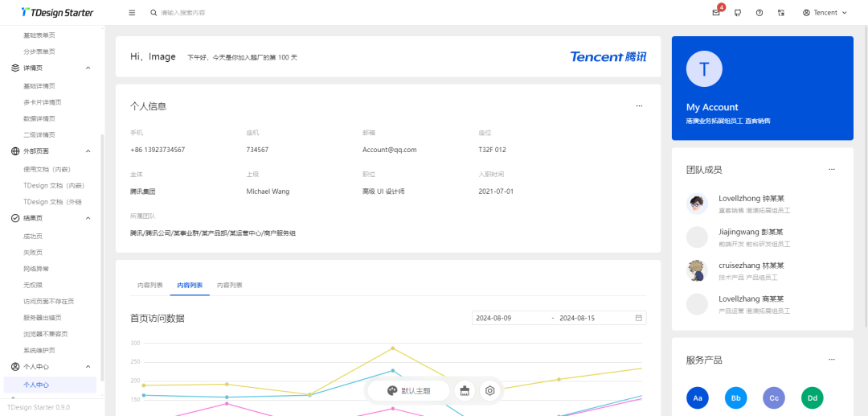Open the Tencent user account dropdown
Image resolution: width=868 pixels, height=416 pixels.
[x=820, y=13]
